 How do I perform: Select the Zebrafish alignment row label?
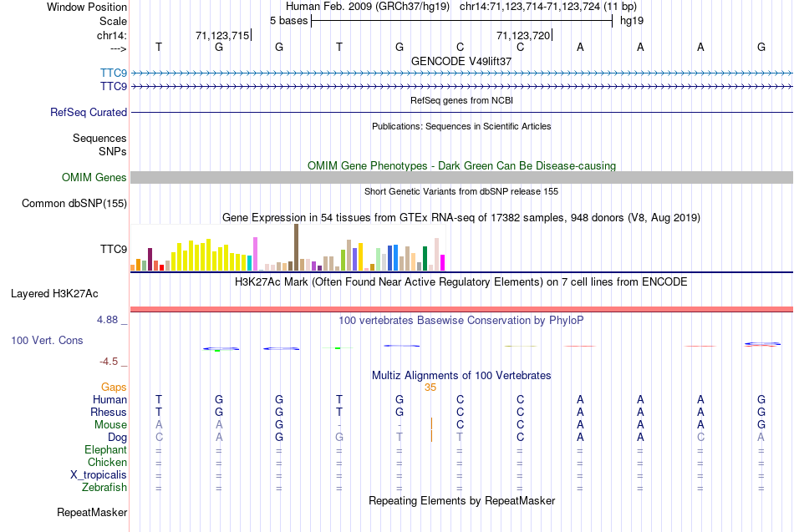(x=104, y=488)
